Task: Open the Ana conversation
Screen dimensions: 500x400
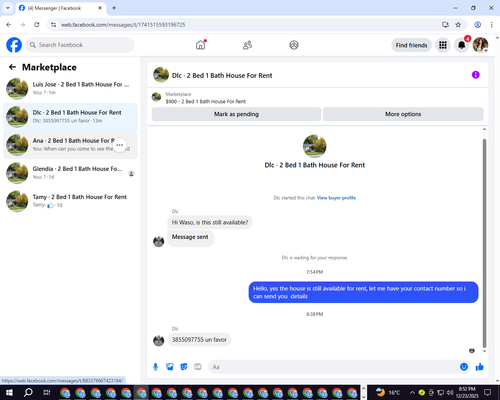Action: coord(70,145)
